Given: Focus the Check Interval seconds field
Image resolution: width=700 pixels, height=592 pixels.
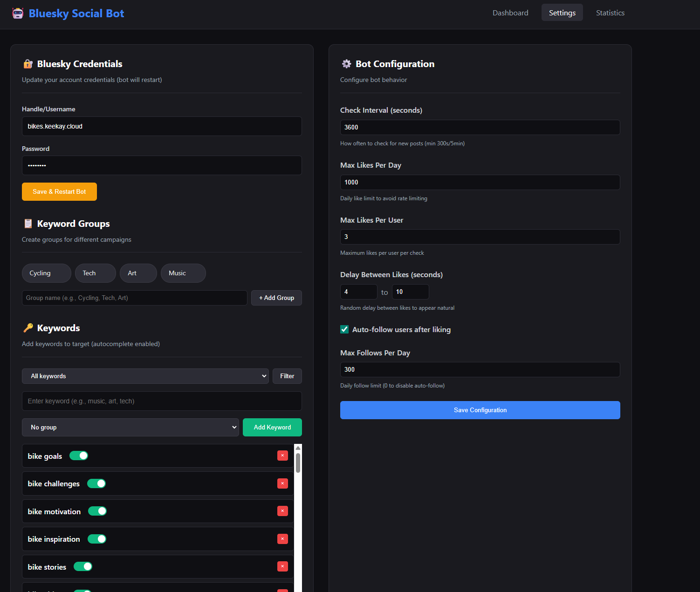Looking at the screenshot, I should point(480,127).
